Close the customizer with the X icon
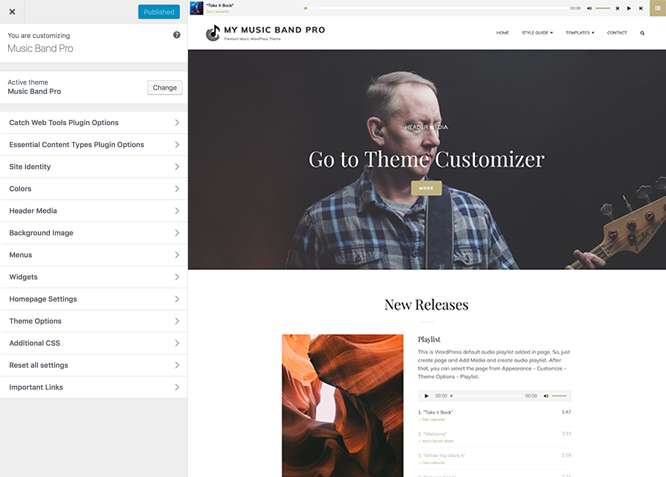Viewport: 666px width, 477px height. tap(12, 12)
